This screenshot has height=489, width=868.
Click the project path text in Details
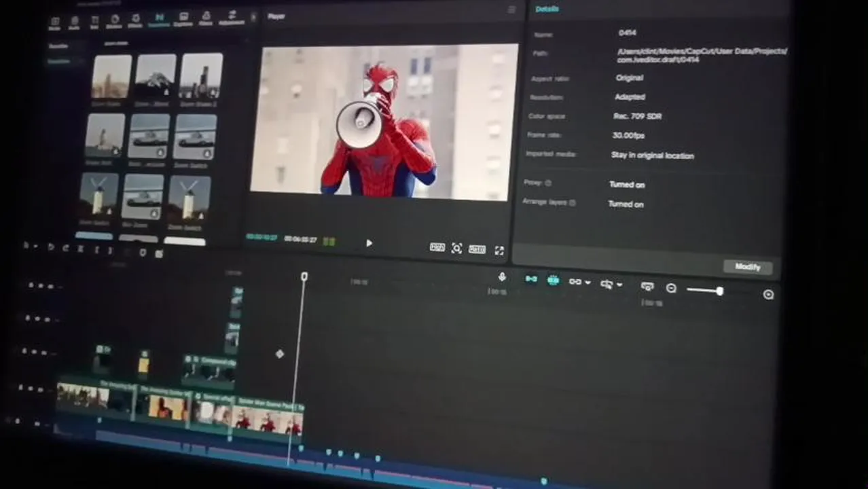pyautogui.click(x=702, y=55)
